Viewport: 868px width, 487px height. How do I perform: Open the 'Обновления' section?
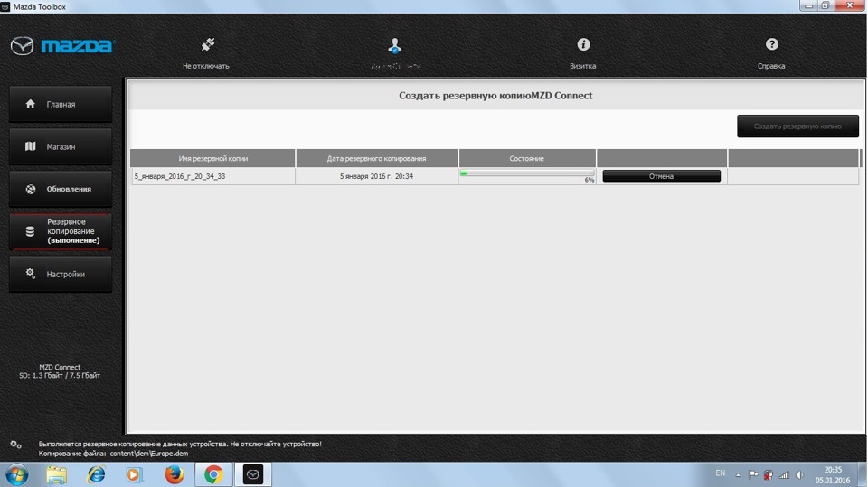pyautogui.click(x=61, y=189)
